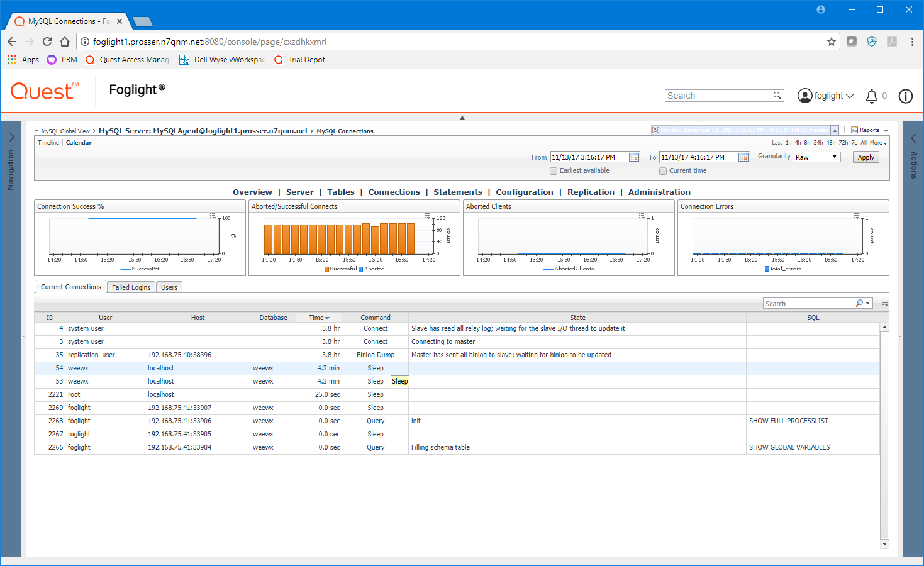This screenshot has height=566, width=924.
Task: Bookmark this page with the star
Action: coord(832,42)
